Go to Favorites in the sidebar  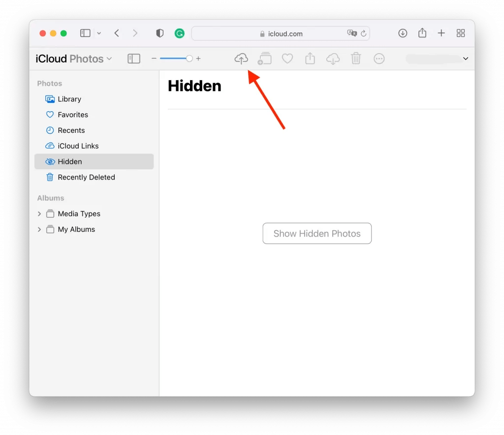(72, 115)
